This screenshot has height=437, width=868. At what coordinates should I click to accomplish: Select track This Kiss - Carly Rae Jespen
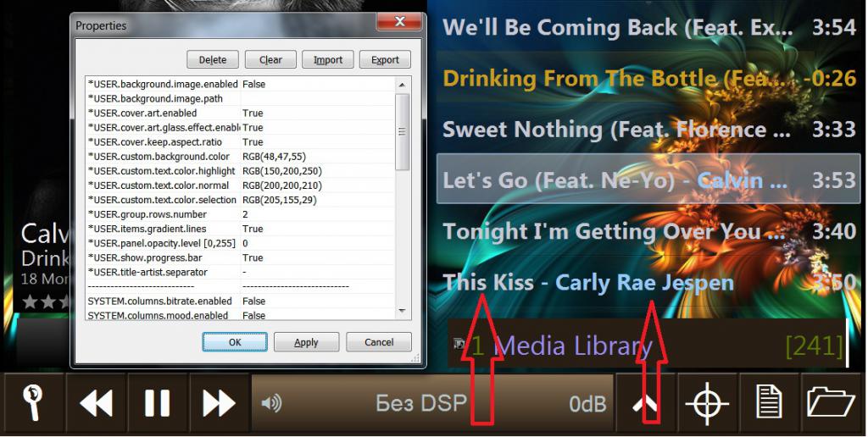(x=649, y=282)
